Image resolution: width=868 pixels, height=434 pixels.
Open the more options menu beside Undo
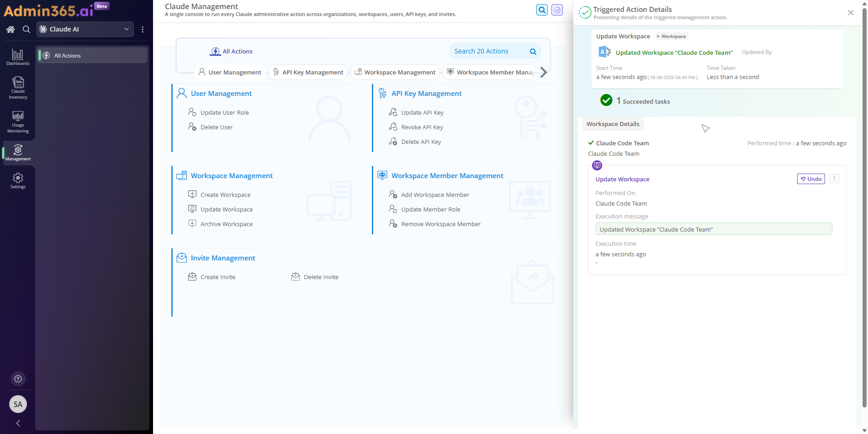834,179
